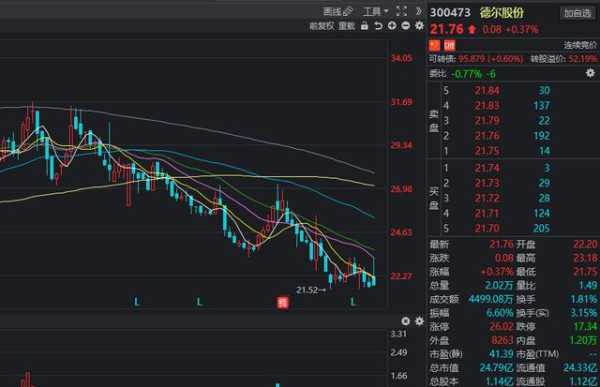Switch chart to fullscreen mode

click(401, 11)
